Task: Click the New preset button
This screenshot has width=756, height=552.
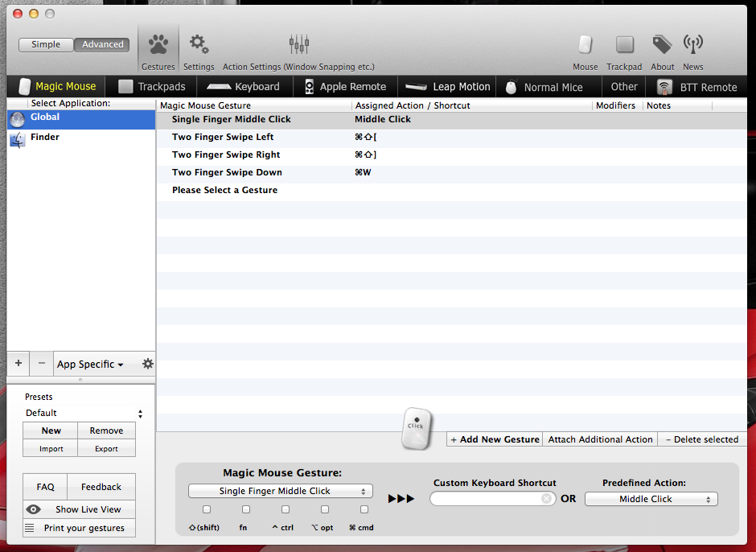Action: 51,430
